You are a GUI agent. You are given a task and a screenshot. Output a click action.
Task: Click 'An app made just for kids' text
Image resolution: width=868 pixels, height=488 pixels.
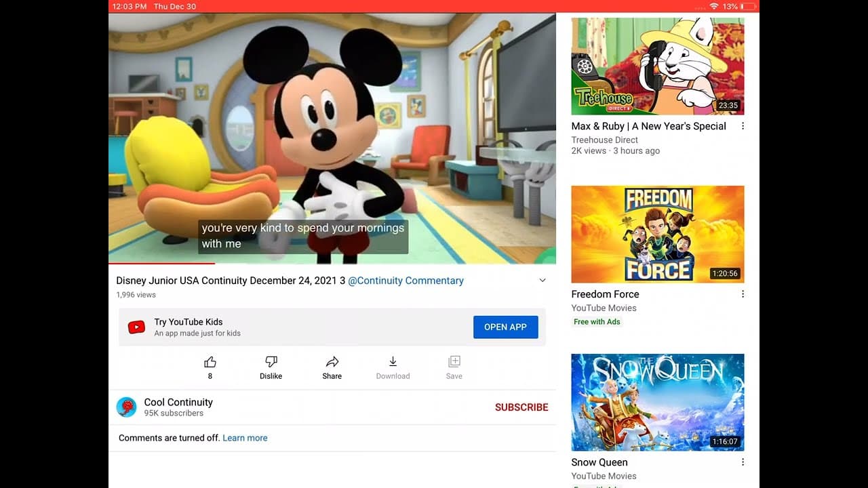pos(197,333)
